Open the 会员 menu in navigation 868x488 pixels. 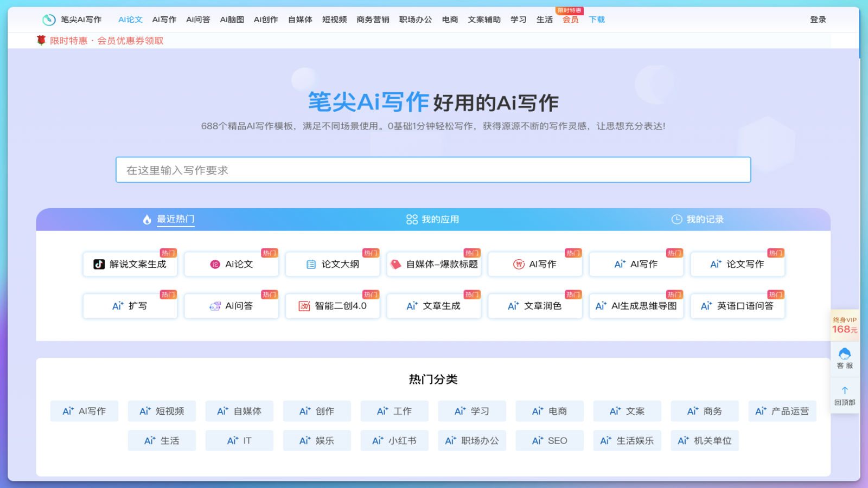[x=570, y=20]
